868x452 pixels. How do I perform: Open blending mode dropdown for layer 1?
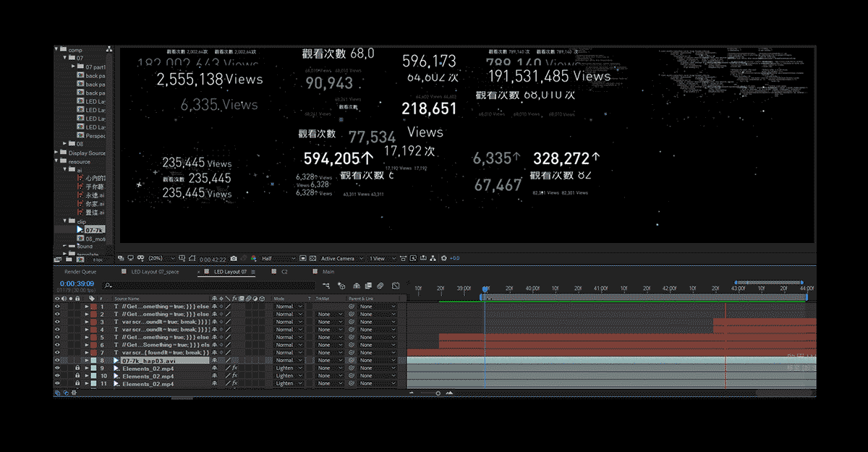pos(289,307)
